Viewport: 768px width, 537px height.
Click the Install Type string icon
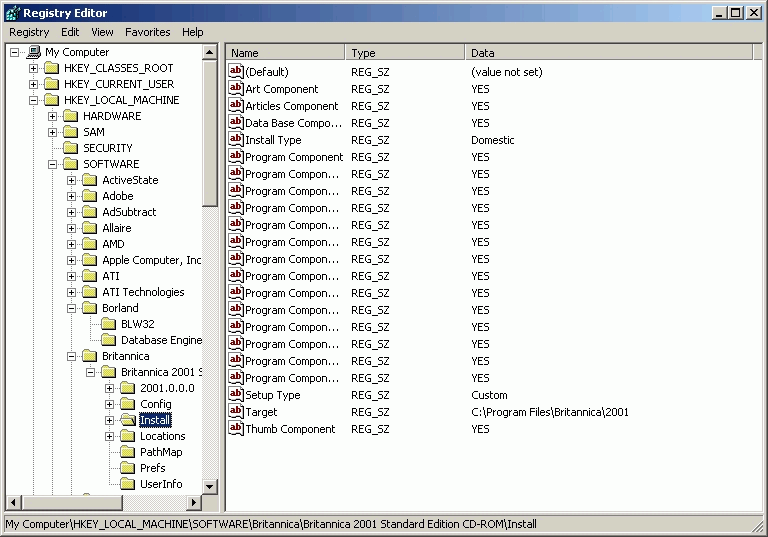(236, 140)
